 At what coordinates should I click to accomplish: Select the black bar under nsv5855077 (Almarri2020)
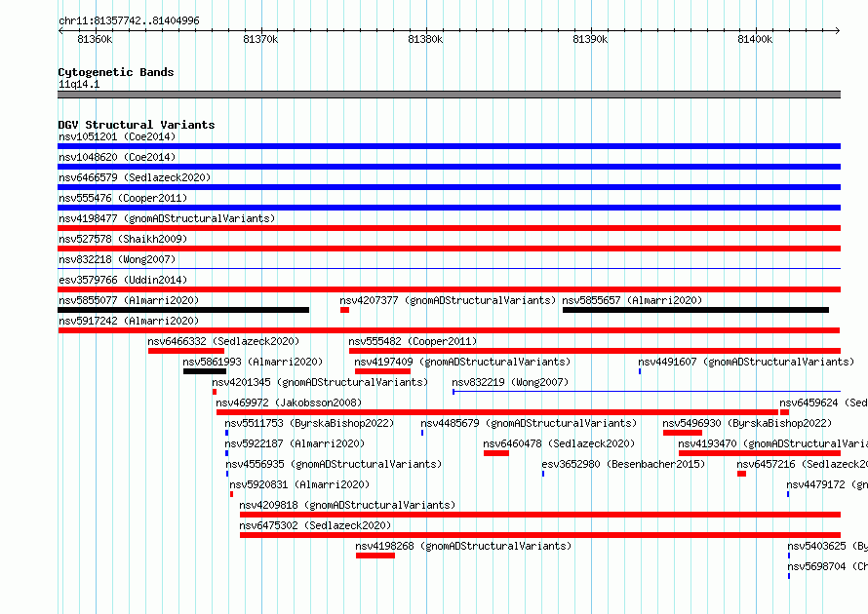coord(183,310)
